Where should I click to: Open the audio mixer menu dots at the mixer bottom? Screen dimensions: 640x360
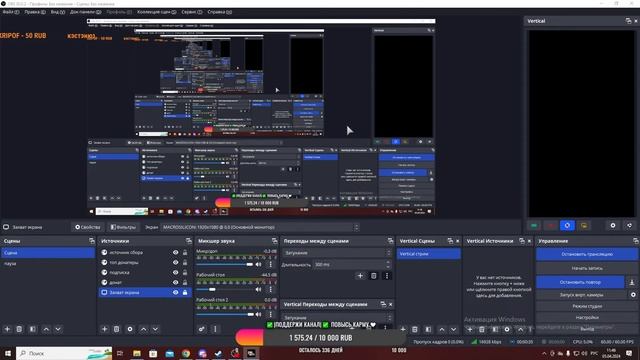(215, 329)
